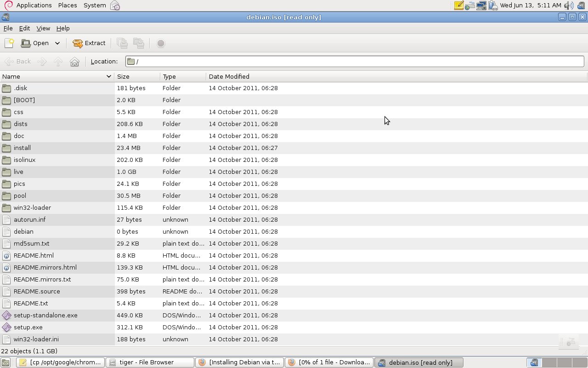Screen dimensions: 588x368
Task: Select the isolinux folder row
Action: click(x=294, y=160)
